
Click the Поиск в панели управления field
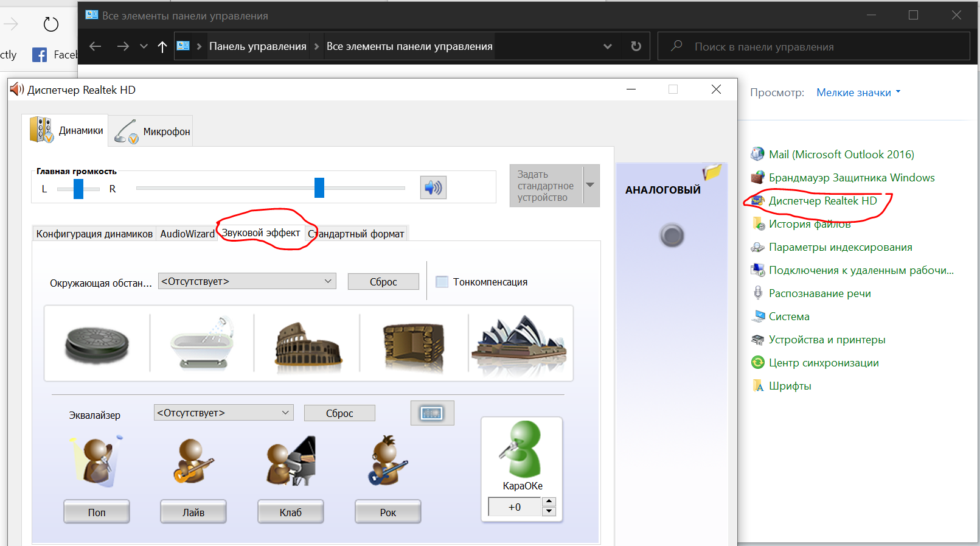coord(814,46)
